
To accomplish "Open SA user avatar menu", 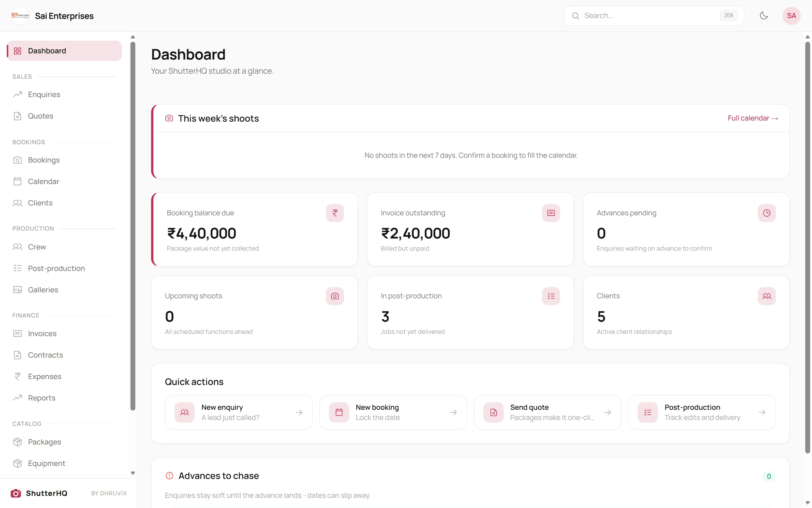I will [x=791, y=16].
